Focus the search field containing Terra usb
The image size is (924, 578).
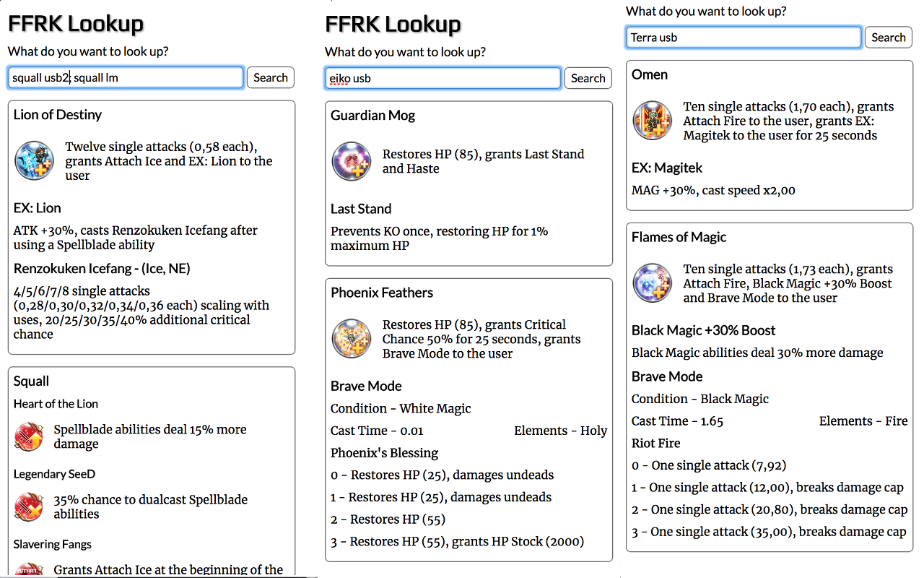[744, 38]
